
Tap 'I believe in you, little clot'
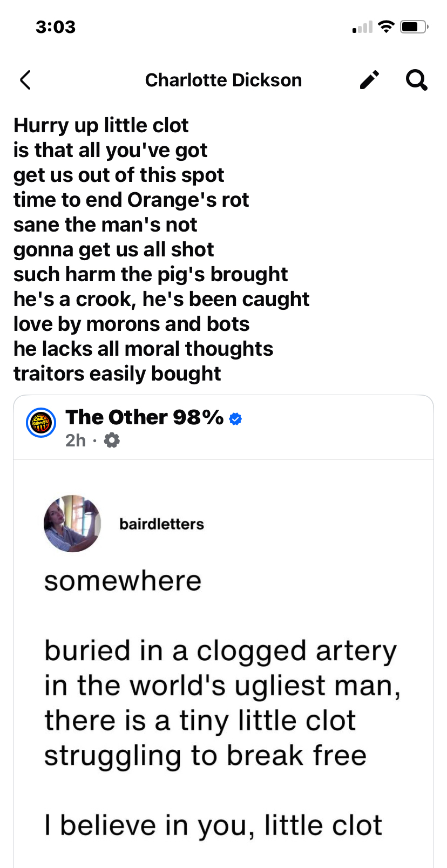[x=213, y=825]
